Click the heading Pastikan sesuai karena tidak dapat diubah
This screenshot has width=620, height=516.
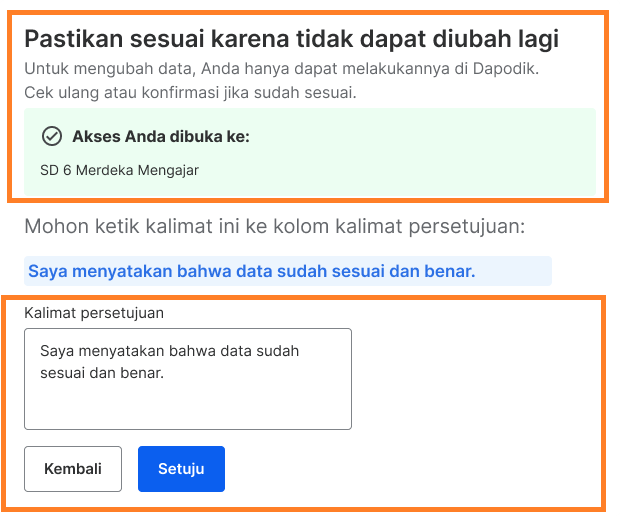291,39
